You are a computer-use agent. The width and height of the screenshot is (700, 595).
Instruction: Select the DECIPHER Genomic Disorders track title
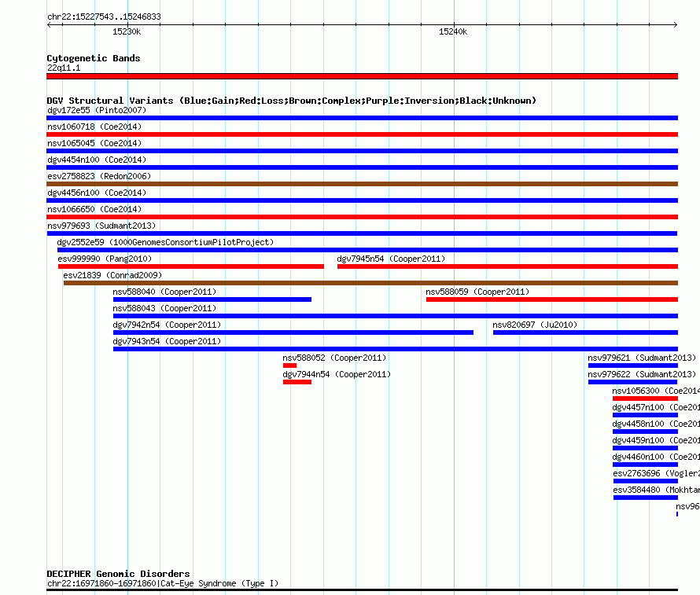118,574
